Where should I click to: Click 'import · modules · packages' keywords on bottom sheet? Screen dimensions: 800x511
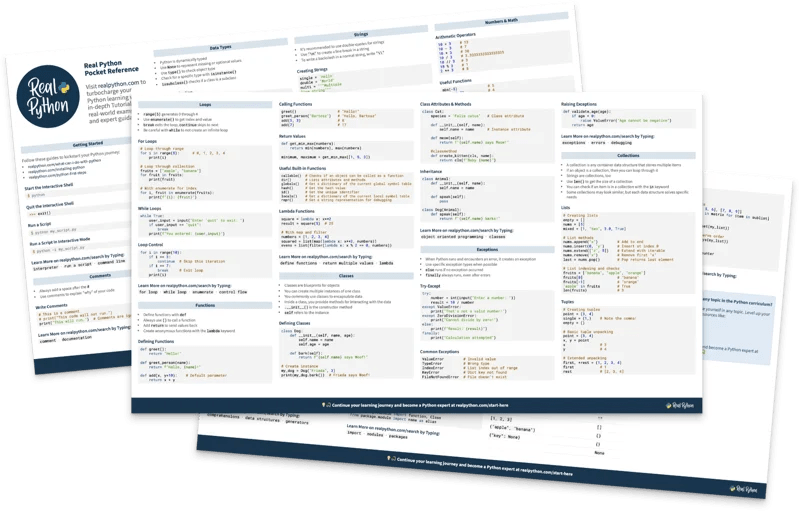(377, 435)
